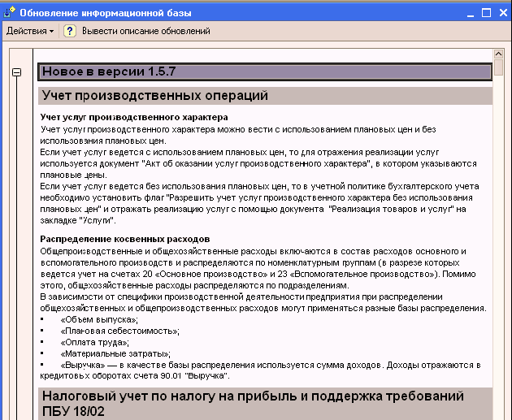Image resolution: width=512 pixels, height=420 pixels.
Task: Collapse the Новое в версии 1.5.7 section
Action: pyautogui.click(x=16, y=72)
